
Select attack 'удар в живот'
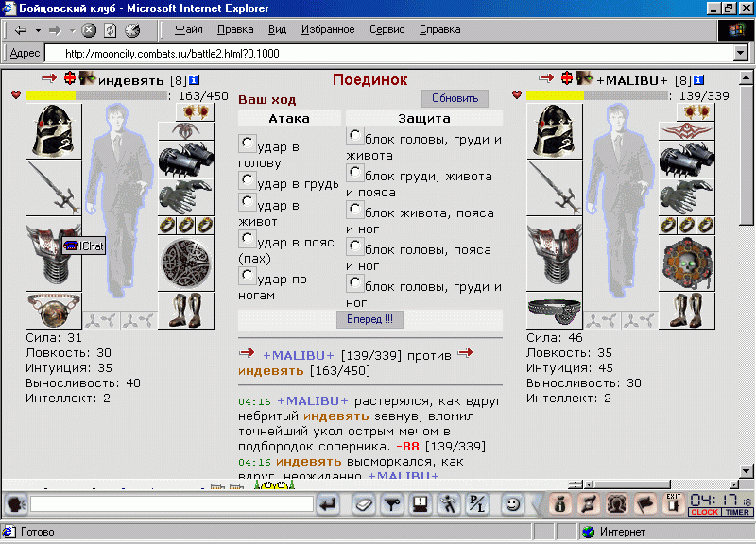tap(247, 201)
